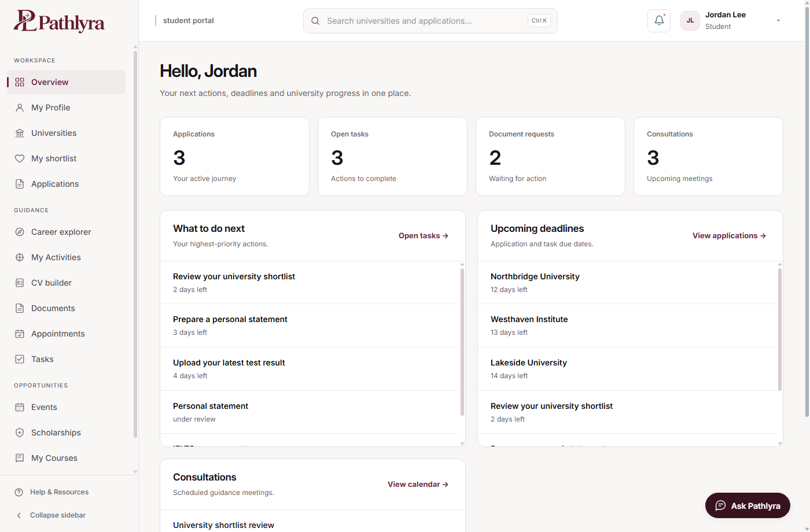Open Applications in the sidebar
This screenshot has height=532, width=810.
point(67,184)
